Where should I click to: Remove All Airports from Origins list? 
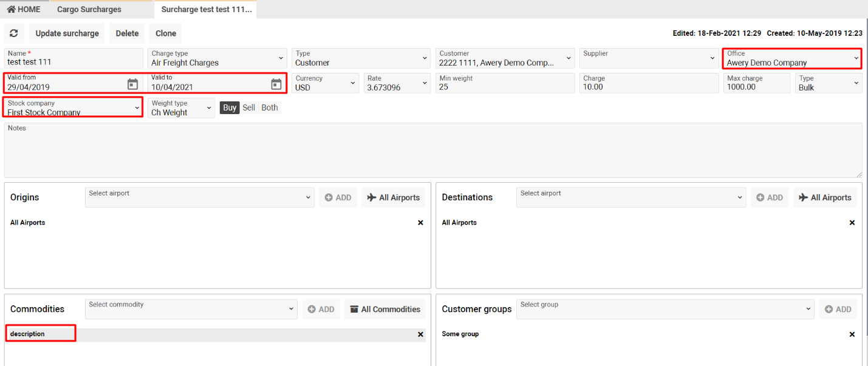(x=420, y=223)
